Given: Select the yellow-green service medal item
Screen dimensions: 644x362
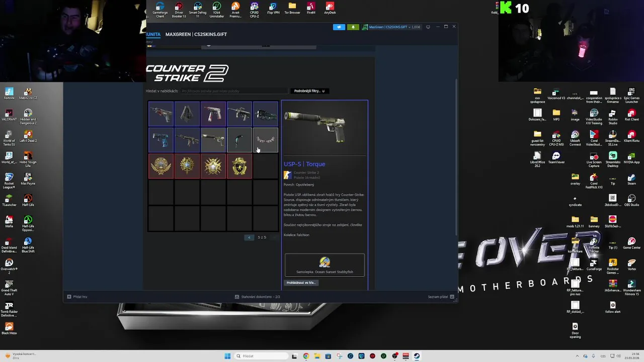Looking at the screenshot, I should point(239,166).
